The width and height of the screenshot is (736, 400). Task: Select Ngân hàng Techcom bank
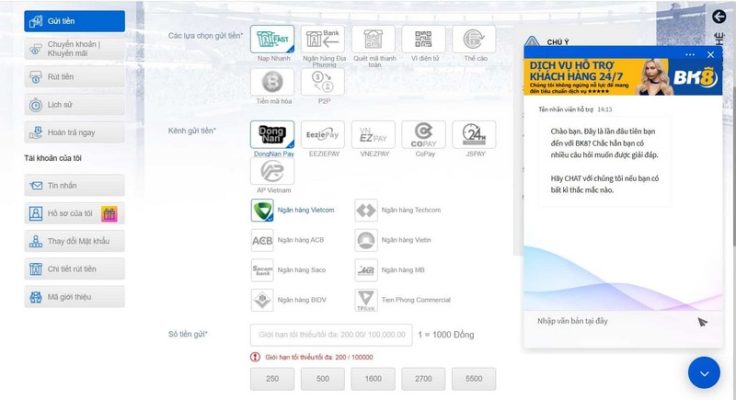398,210
